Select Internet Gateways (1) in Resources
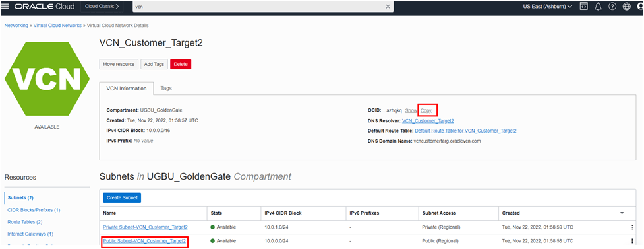Screen dimensions: 644x249 tap(30, 234)
